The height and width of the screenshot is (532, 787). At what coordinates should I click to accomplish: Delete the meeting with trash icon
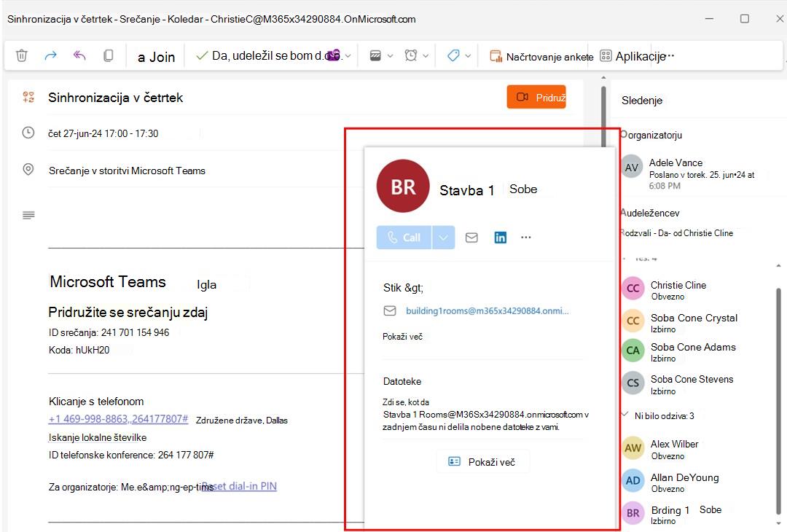(22, 55)
